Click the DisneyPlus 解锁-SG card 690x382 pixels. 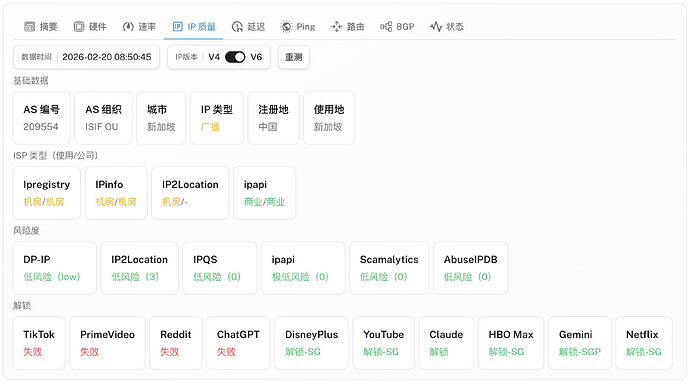pyautogui.click(x=312, y=343)
